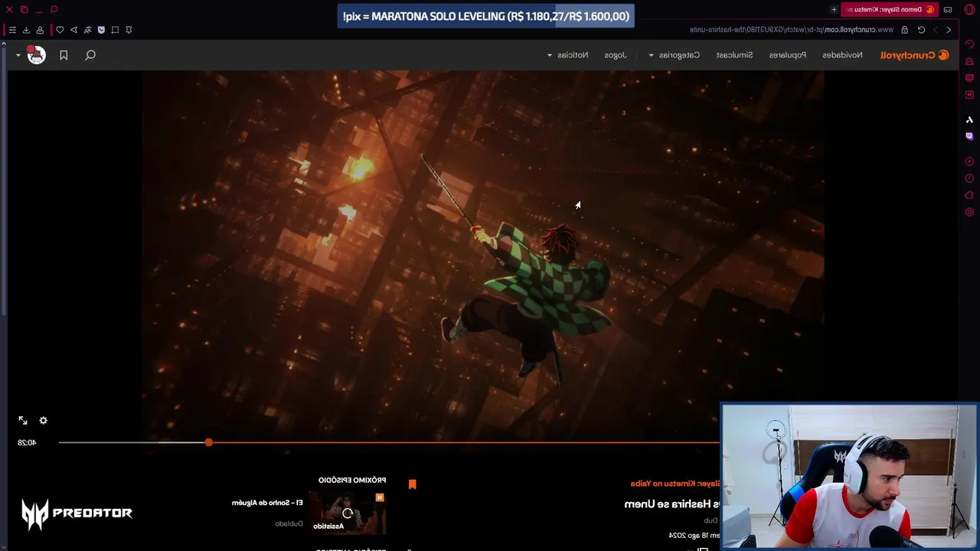Screen dimensions: 980x551
Task: Open a new tab with plus button
Action: tap(834, 9)
